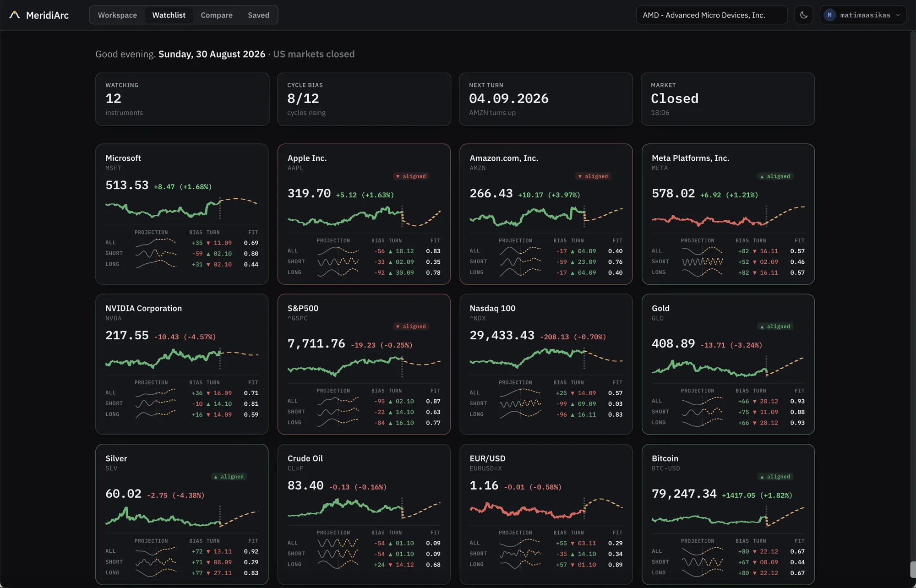Click Bitcoin's SHORT projection sparkline
916x588 pixels.
coord(702,562)
